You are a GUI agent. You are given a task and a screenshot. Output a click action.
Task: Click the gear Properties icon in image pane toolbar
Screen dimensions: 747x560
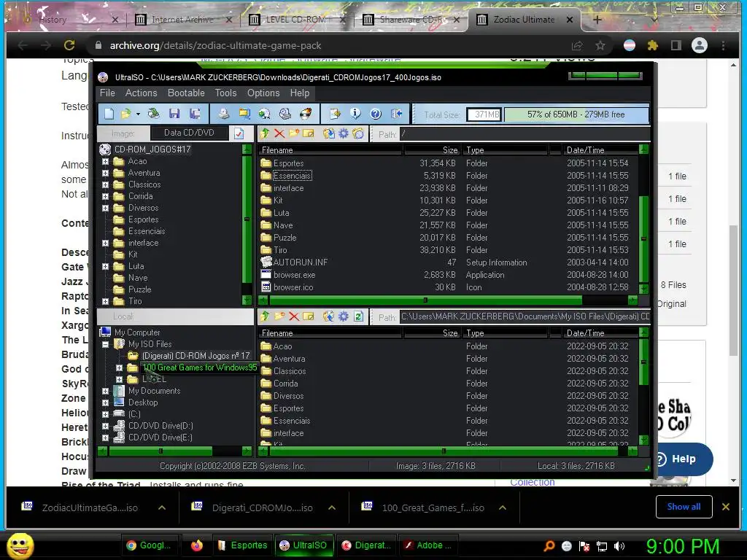tap(344, 134)
